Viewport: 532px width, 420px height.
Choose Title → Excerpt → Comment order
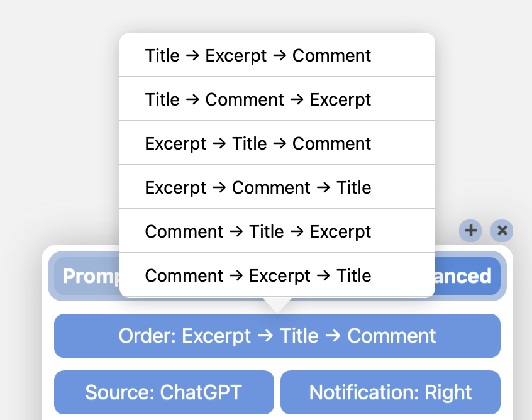(277, 55)
